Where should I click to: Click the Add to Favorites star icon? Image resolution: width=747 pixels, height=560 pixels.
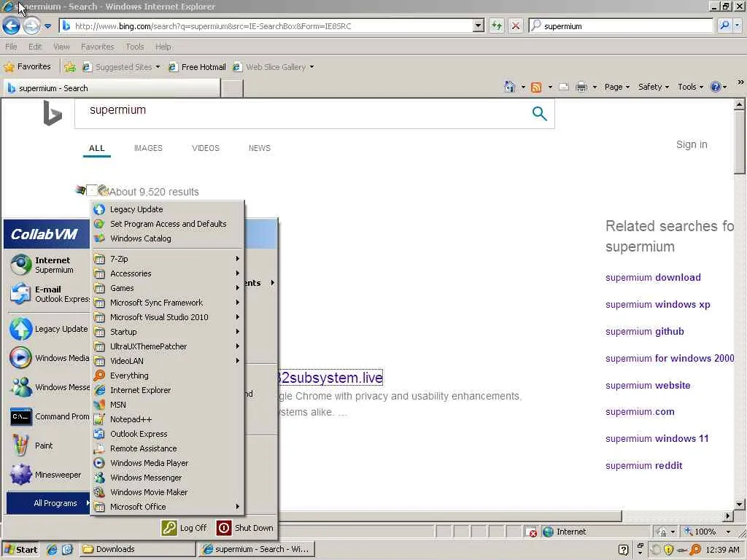(70, 67)
